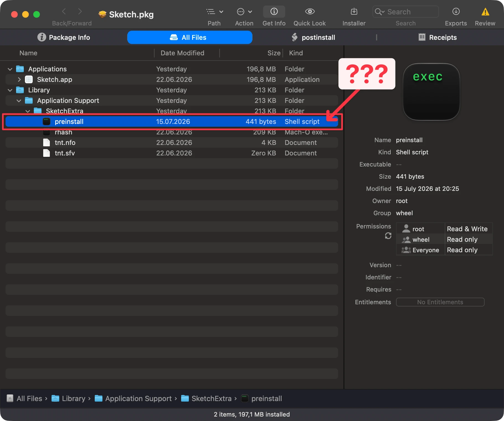Sort by the Name column header
Screen dimensions: 504x421
pos(29,53)
